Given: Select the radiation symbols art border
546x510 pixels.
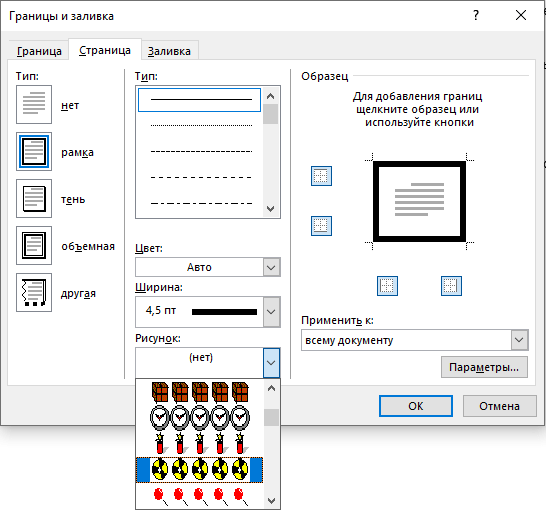Looking at the screenshot, I should (x=200, y=470).
